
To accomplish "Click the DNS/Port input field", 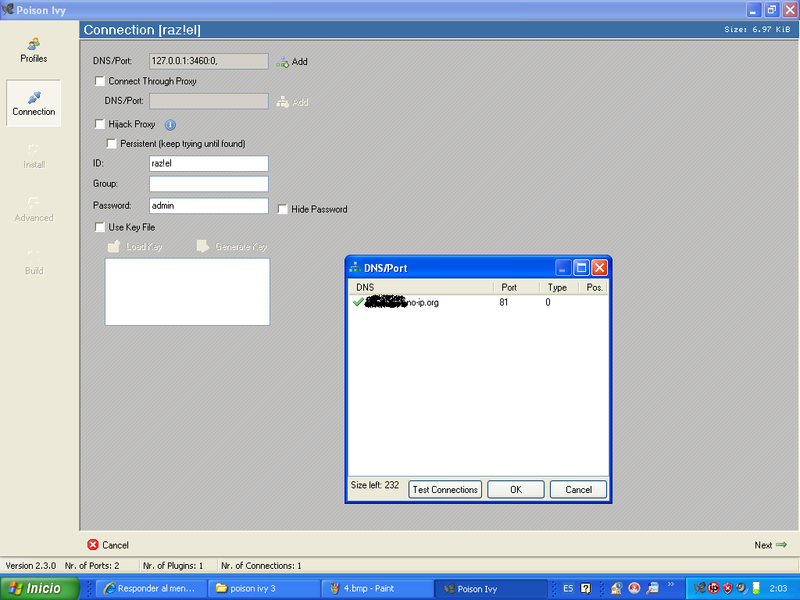I will 209,61.
